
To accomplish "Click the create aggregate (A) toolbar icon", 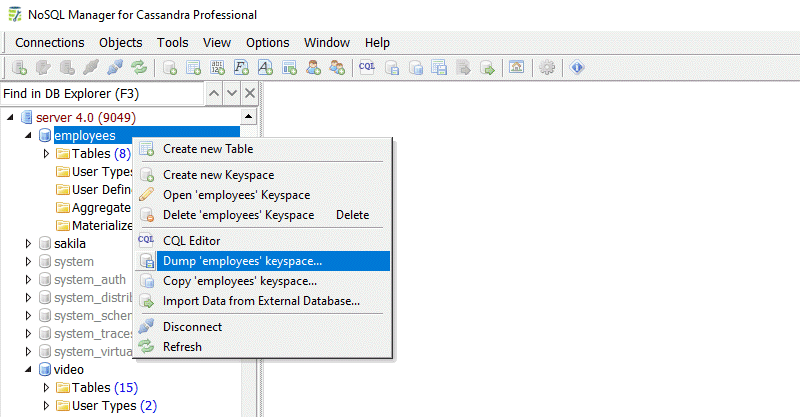I will [266, 68].
